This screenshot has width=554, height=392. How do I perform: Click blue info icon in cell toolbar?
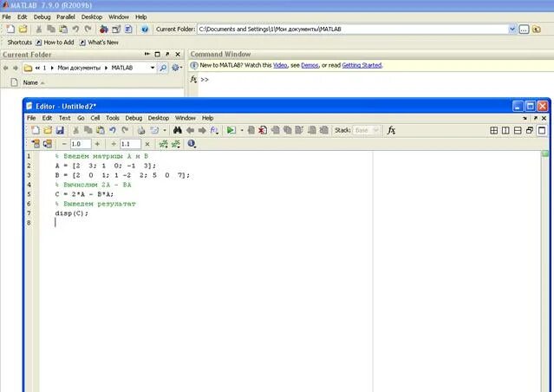tap(192, 143)
